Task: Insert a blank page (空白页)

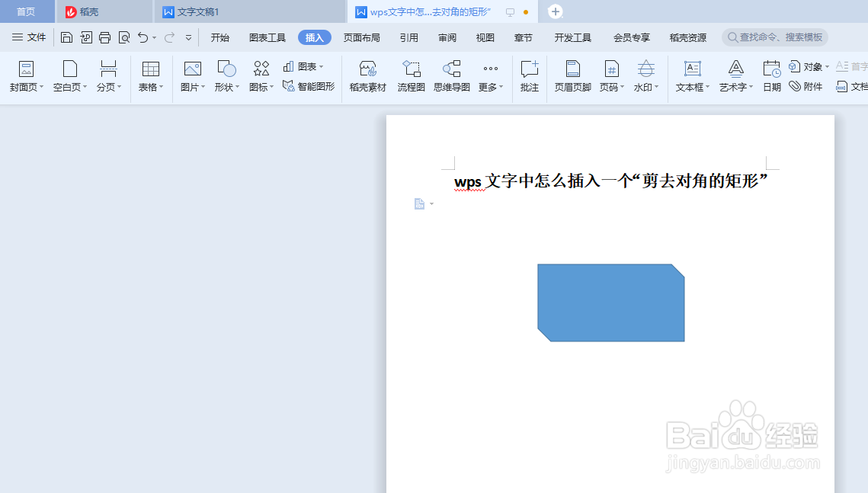Action: click(70, 75)
